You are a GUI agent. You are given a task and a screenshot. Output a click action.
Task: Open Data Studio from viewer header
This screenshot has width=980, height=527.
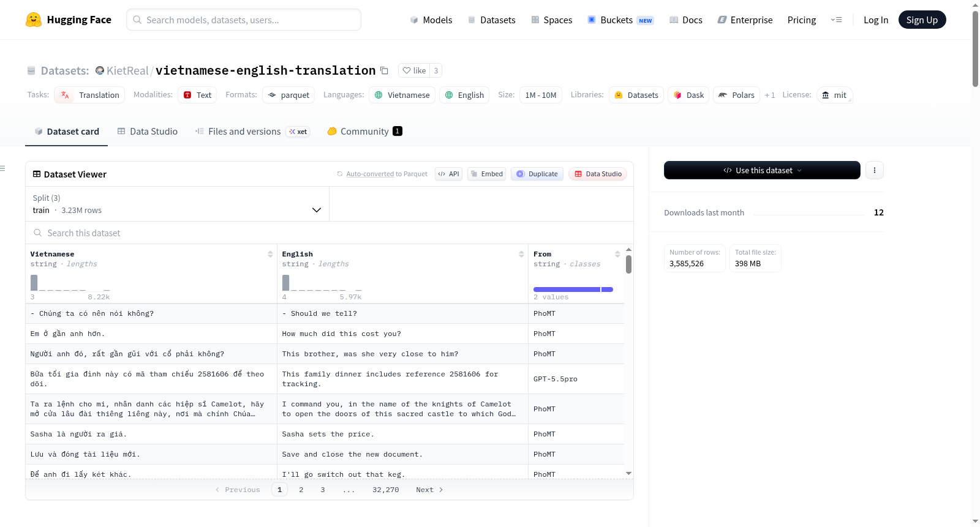click(x=597, y=174)
